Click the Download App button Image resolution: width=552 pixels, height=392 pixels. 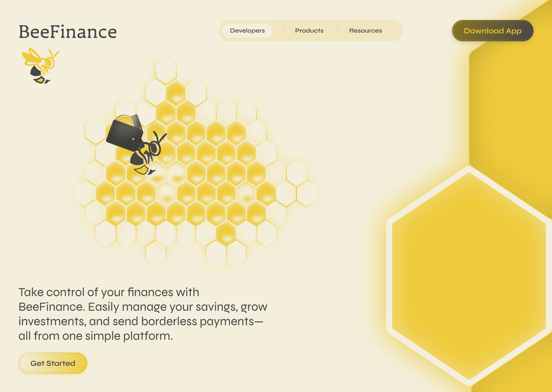point(493,31)
